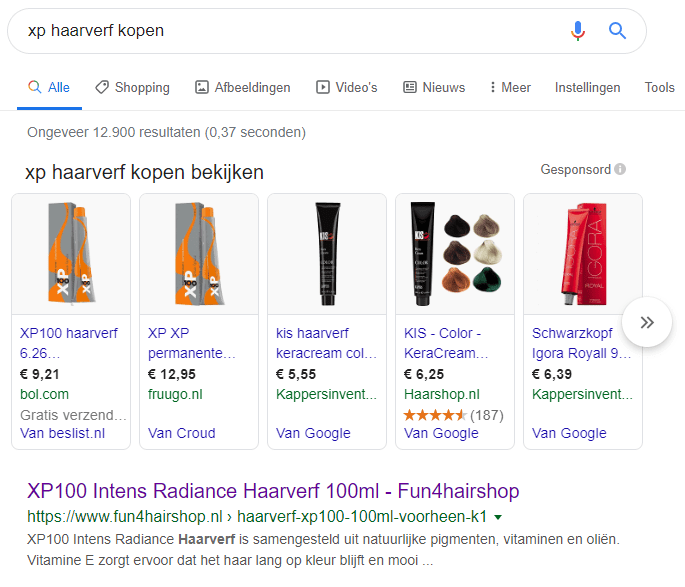Screen dimensions: 685x587
Task: Open the Shopping tab
Action: pos(132,88)
